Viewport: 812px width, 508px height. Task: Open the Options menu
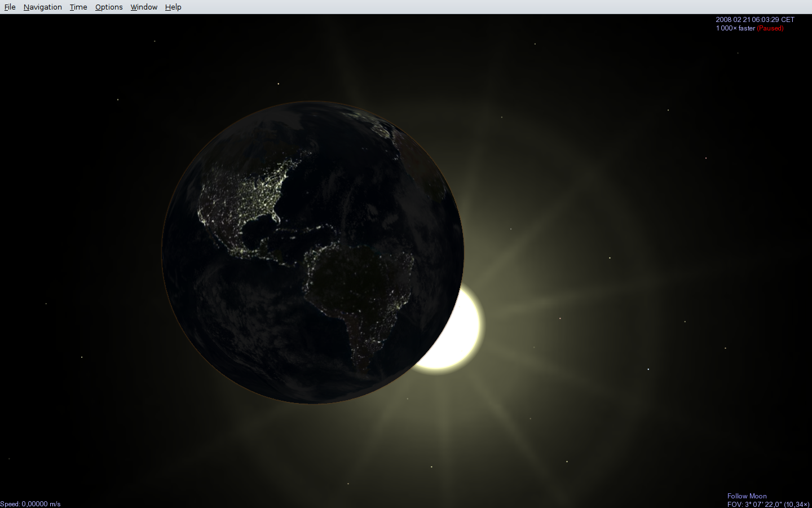click(x=109, y=7)
